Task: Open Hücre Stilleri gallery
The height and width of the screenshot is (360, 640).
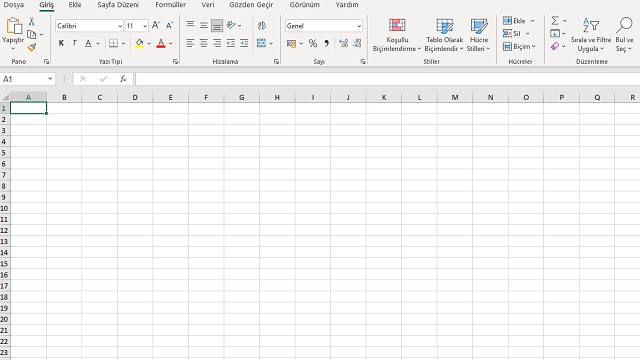Action: [478, 36]
